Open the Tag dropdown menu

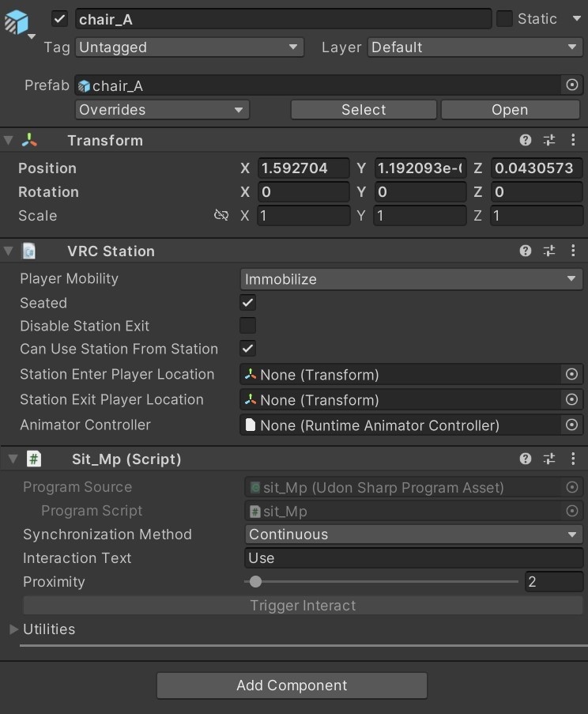[x=190, y=47]
